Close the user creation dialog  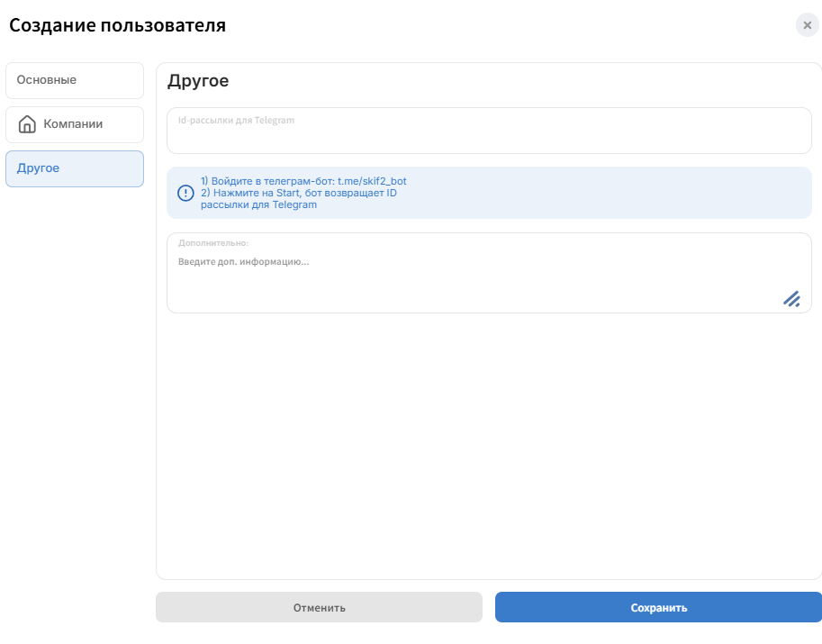808,25
